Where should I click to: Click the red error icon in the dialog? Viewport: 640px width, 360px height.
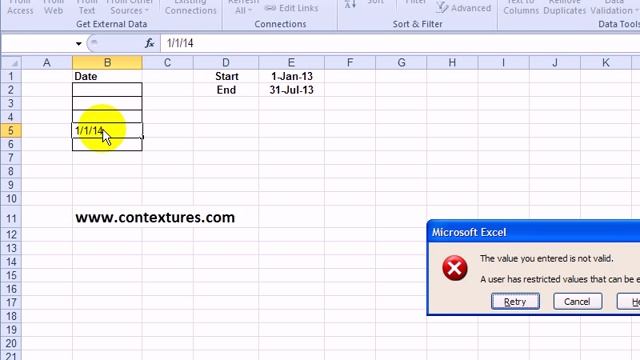(x=455, y=268)
